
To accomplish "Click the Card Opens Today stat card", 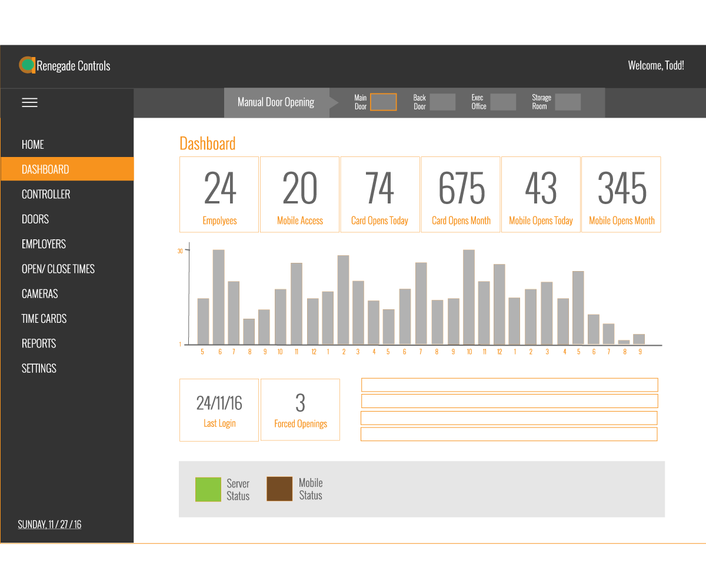I will pos(380,194).
